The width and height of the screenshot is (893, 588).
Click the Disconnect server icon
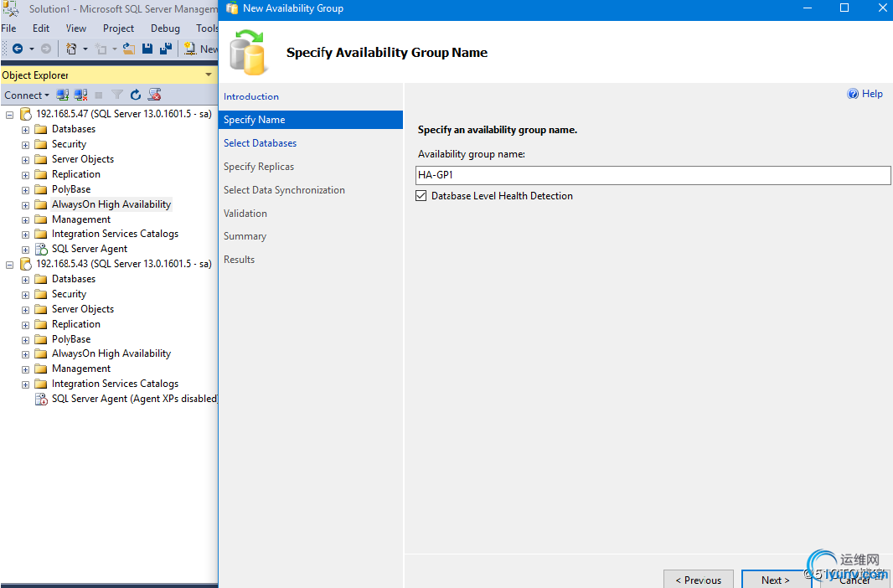tap(80, 95)
